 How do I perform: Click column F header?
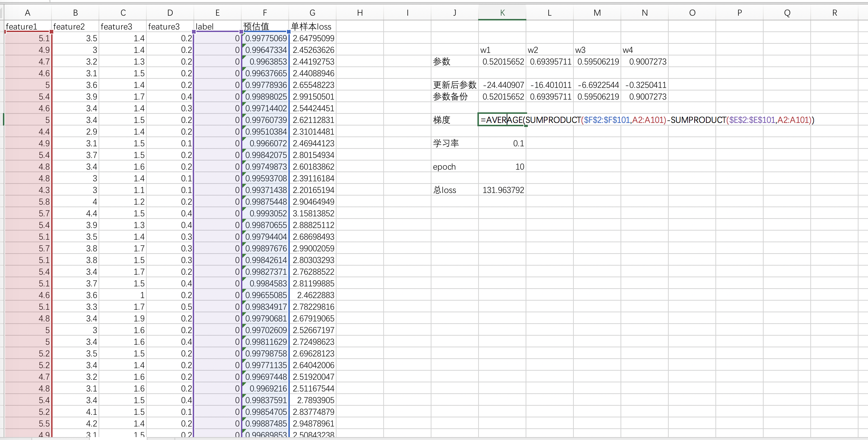click(265, 13)
